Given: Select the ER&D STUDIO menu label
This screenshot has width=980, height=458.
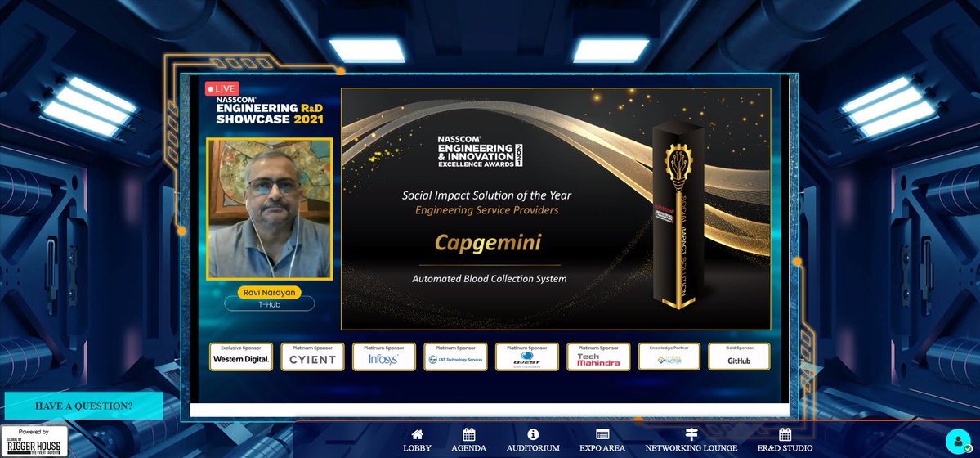Looking at the screenshot, I should click(x=785, y=448).
